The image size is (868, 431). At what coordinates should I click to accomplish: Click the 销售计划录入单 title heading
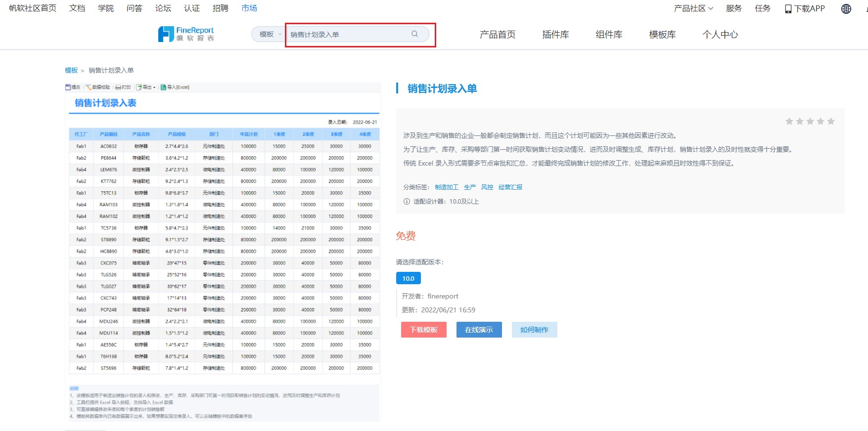[x=442, y=88]
